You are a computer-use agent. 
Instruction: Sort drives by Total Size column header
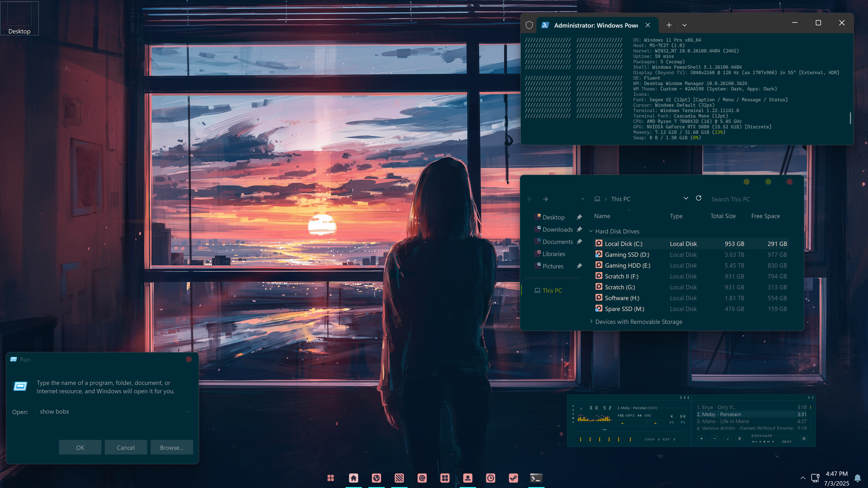click(x=723, y=216)
